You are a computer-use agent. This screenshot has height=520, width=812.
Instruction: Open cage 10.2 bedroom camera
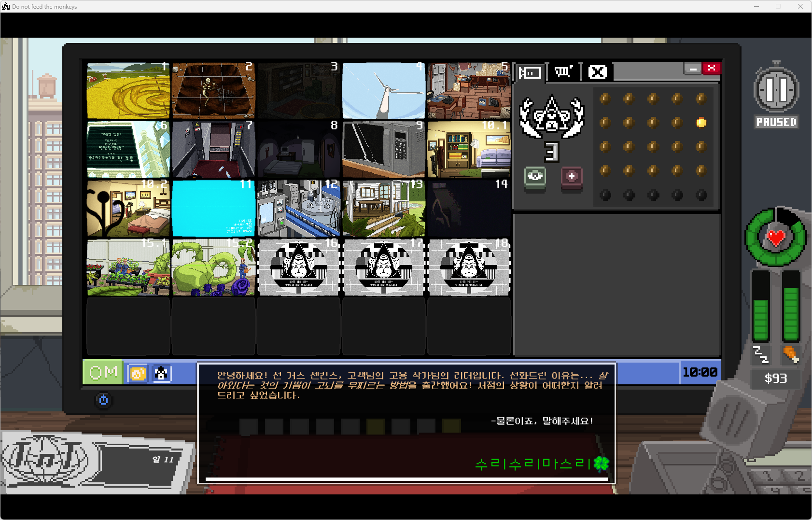[x=128, y=208]
